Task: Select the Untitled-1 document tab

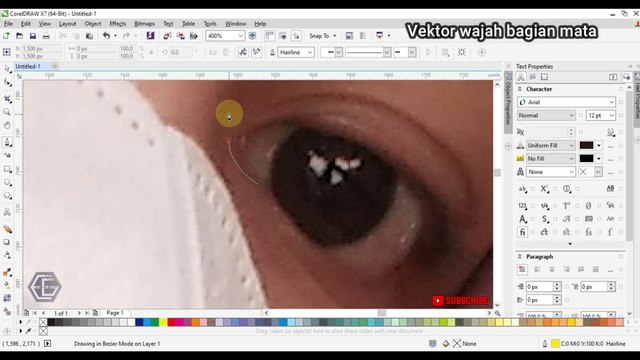Action: (x=28, y=66)
